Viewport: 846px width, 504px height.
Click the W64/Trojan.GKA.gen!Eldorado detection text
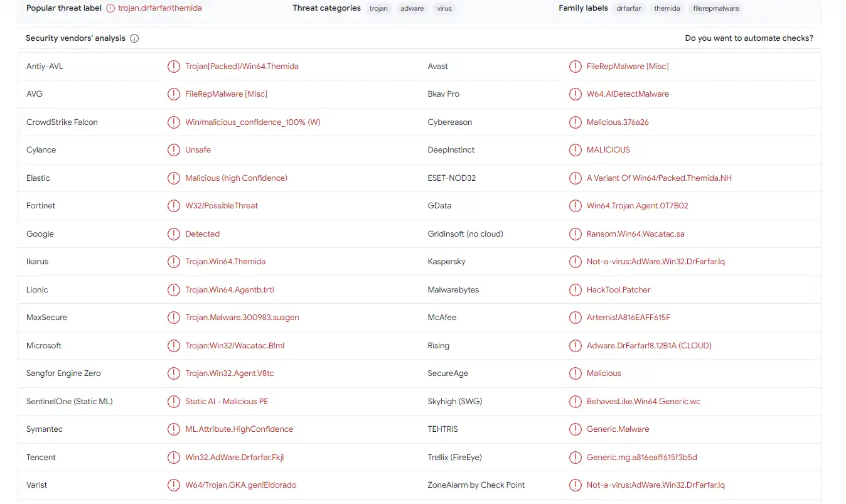[x=241, y=485]
